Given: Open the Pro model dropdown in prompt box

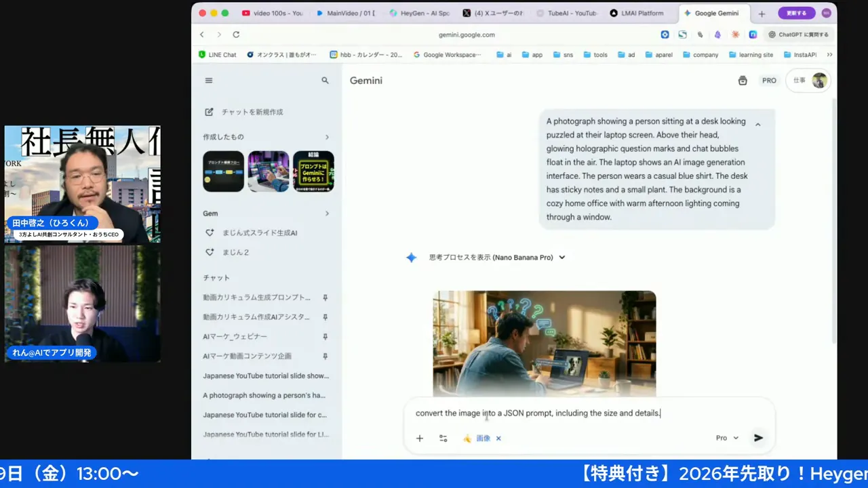Looking at the screenshot, I should [726, 438].
